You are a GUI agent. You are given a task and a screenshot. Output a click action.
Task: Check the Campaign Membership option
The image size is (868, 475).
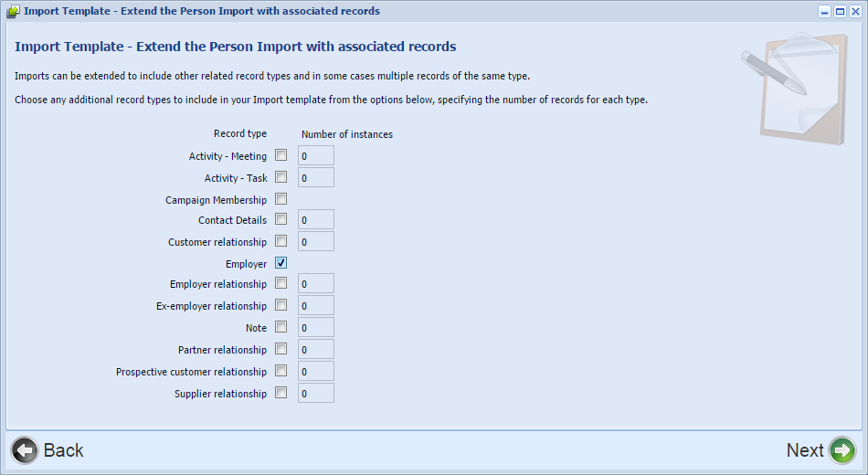click(x=281, y=199)
